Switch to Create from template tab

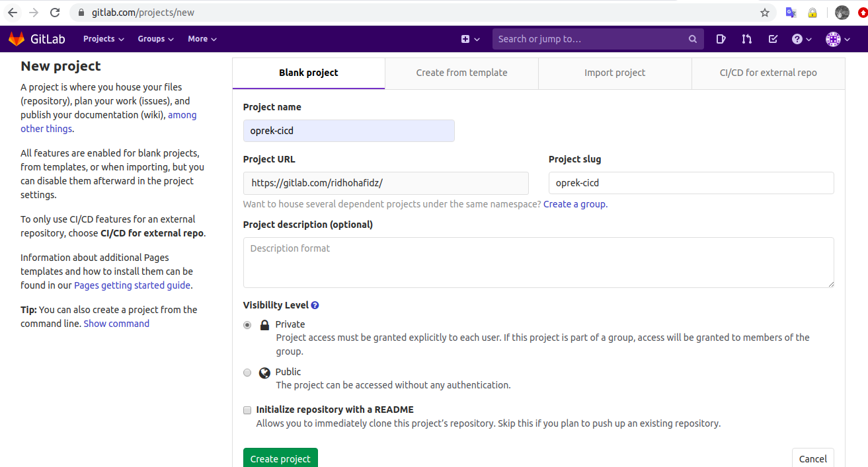(461, 73)
